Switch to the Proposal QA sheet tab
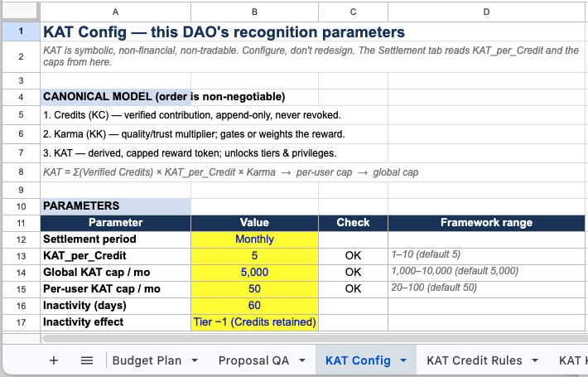This screenshot has width=588, height=377. pos(253,360)
